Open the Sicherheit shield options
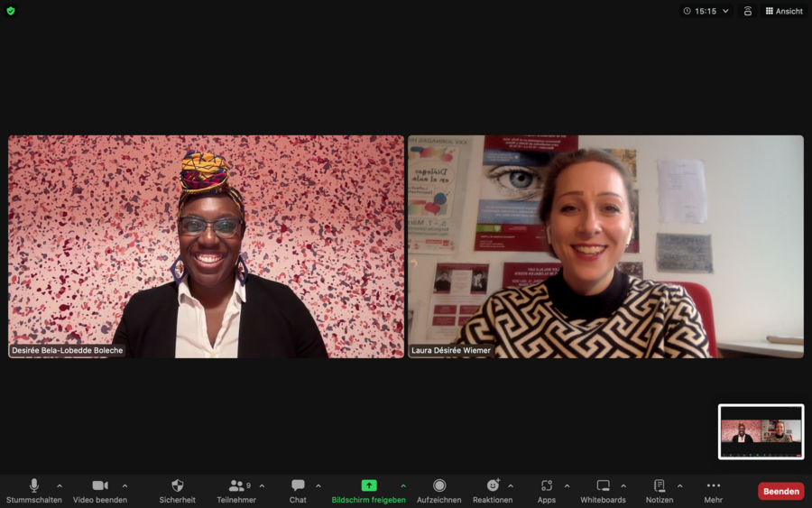 click(177, 485)
